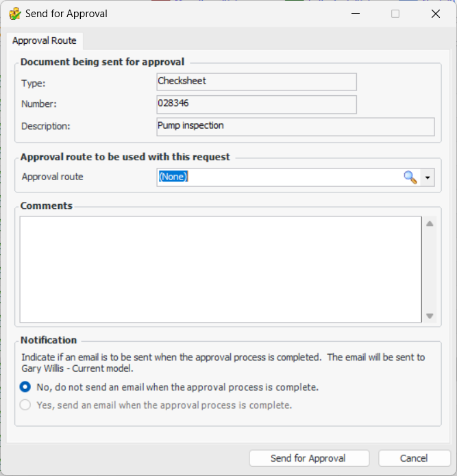Click the 'Comments' group heading
The image size is (457, 476).
tap(47, 206)
